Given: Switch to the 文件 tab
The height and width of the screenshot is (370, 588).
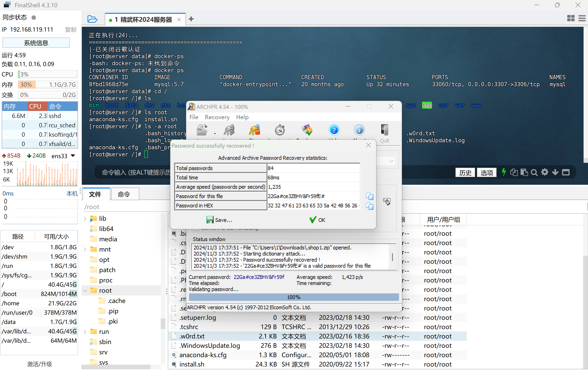Looking at the screenshot, I should [x=97, y=194].
